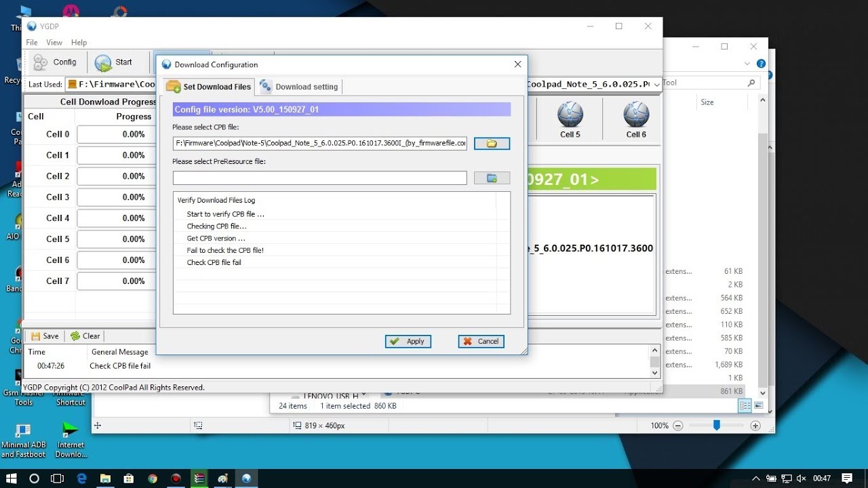Adjust the zoom slider handle
868x488 pixels.
(716, 425)
